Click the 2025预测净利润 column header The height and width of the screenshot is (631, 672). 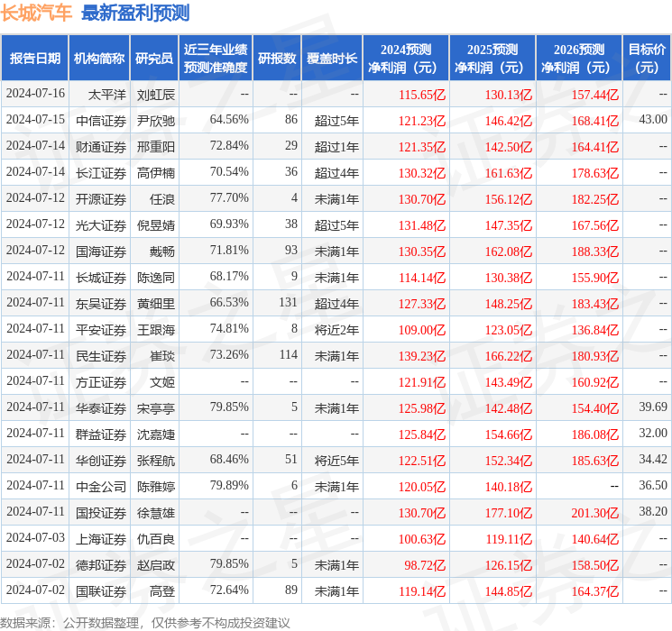[x=492, y=59]
